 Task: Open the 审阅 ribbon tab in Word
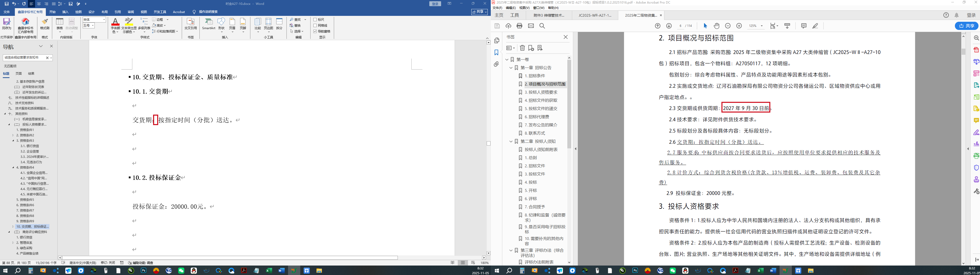point(131,12)
